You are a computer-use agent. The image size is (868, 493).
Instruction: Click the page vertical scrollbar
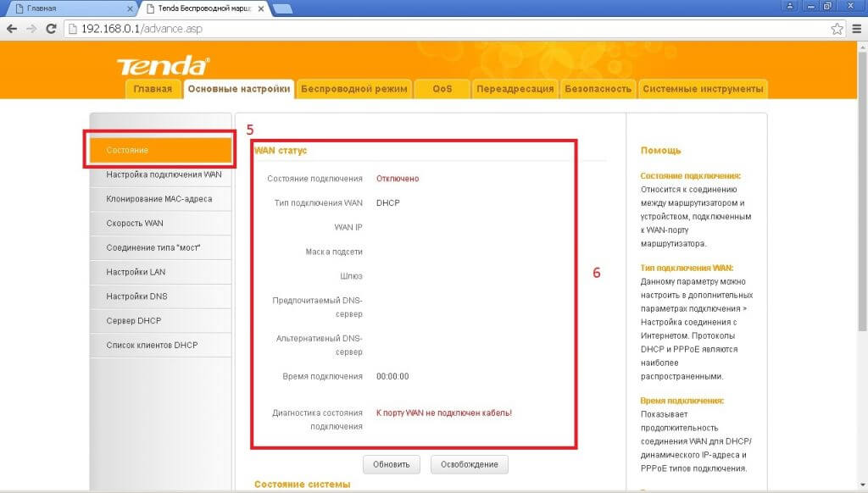(x=862, y=254)
